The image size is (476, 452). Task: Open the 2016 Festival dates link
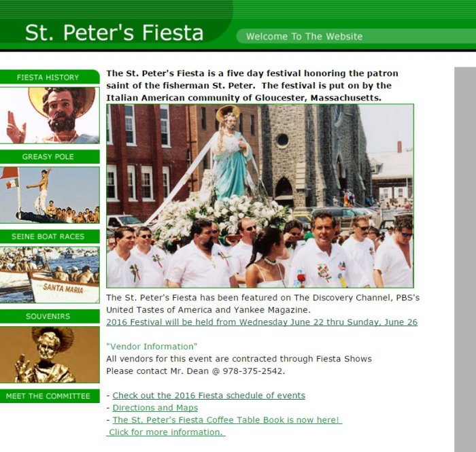[x=262, y=322]
